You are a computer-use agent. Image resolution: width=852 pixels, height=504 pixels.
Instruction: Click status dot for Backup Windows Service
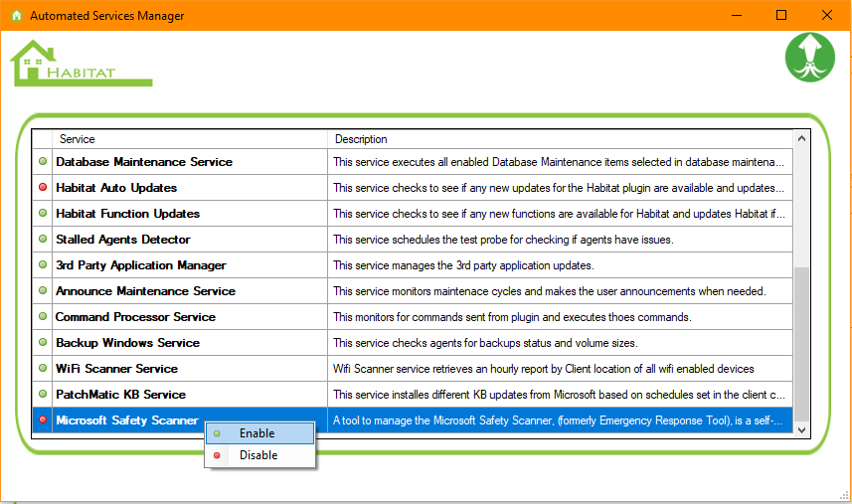[x=43, y=342]
